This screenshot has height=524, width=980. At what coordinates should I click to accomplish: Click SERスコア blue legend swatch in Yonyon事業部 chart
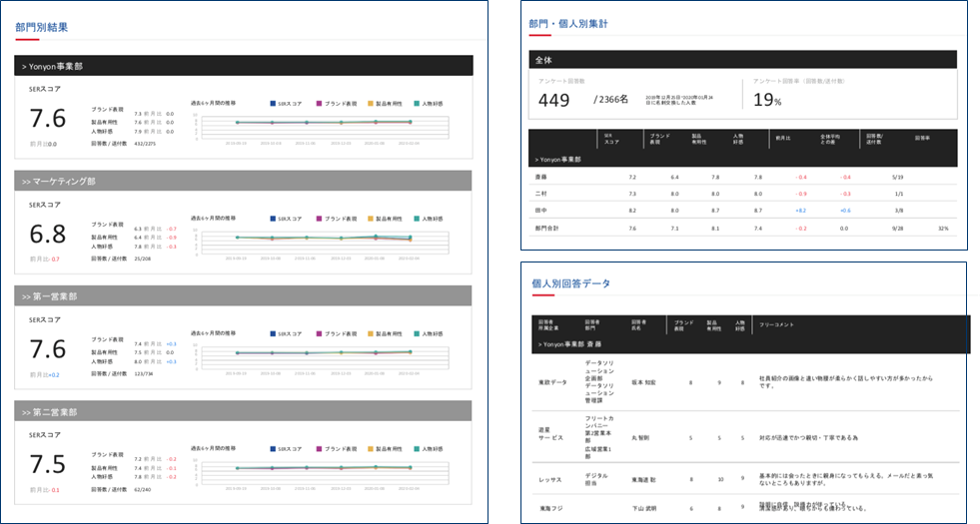click(x=273, y=104)
